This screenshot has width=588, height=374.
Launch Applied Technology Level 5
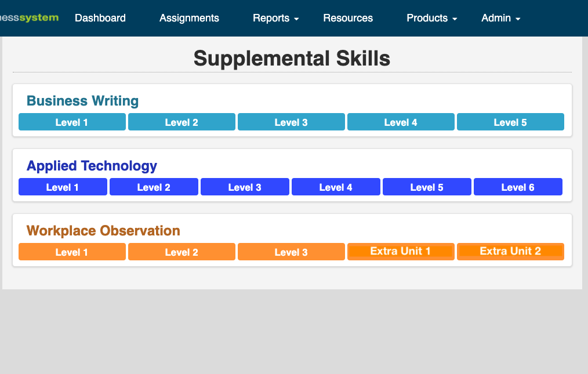tap(427, 187)
